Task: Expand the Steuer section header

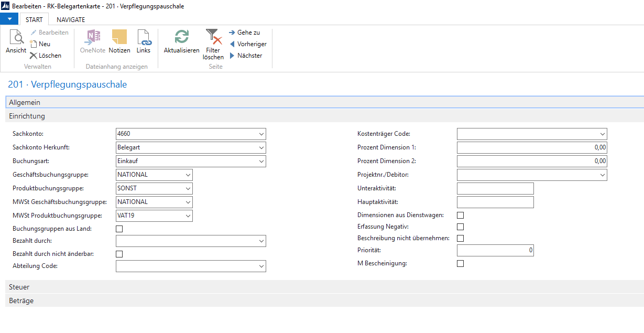Action: [x=19, y=287]
